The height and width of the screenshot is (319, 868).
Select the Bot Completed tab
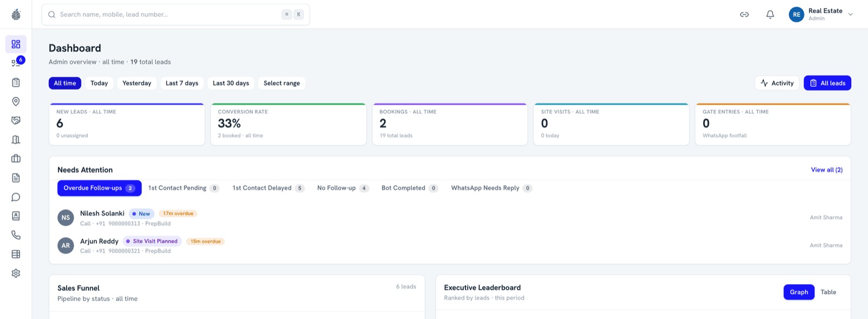(x=410, y=188)
